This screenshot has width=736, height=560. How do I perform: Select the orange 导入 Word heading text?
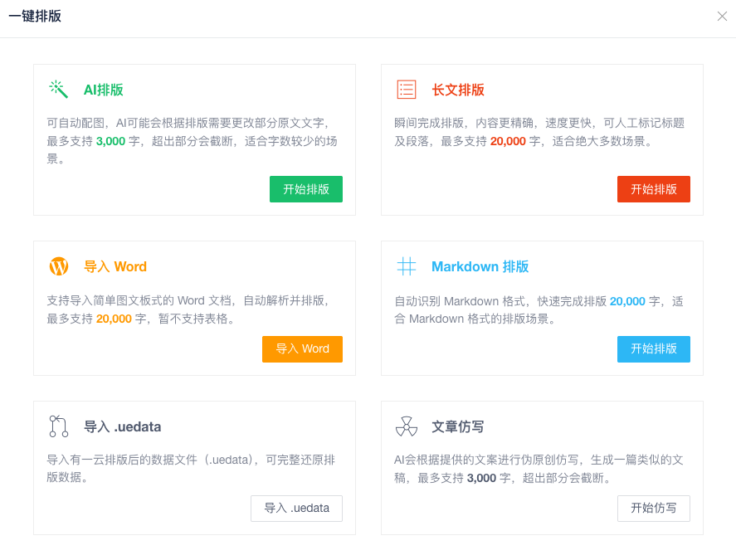pos(115,267)
